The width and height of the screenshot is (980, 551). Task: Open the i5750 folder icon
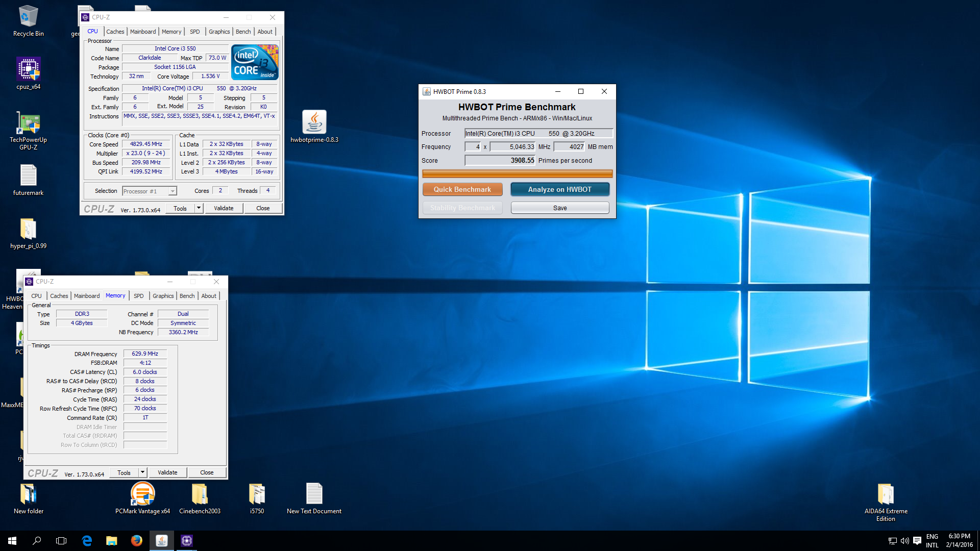pos(257,498)
